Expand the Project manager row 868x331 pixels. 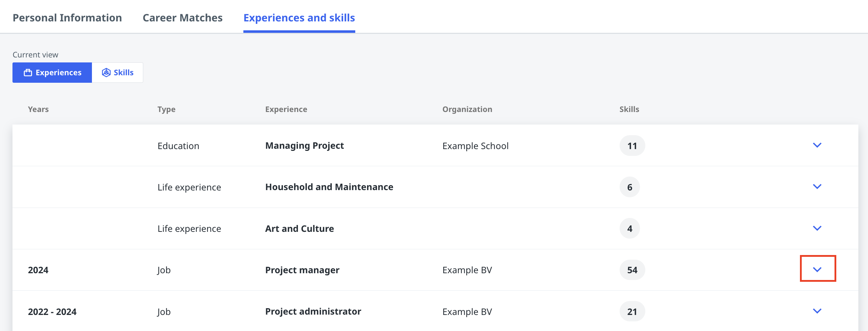[x=817, y=270]
